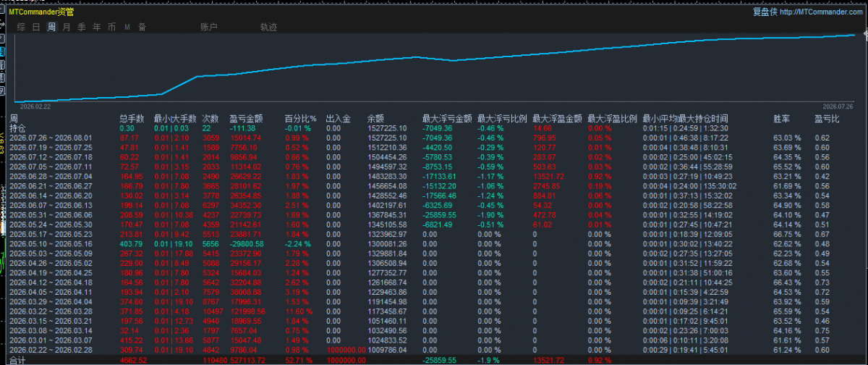Open the 账户 account tab
The width and height of the screenshot is (868, 365).
coord(208,28)
